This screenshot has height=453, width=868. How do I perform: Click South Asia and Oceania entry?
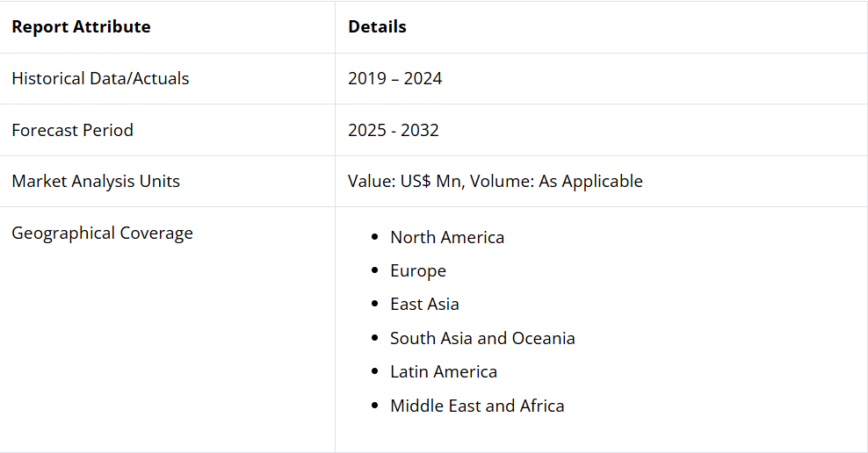[x=482, y=339]
